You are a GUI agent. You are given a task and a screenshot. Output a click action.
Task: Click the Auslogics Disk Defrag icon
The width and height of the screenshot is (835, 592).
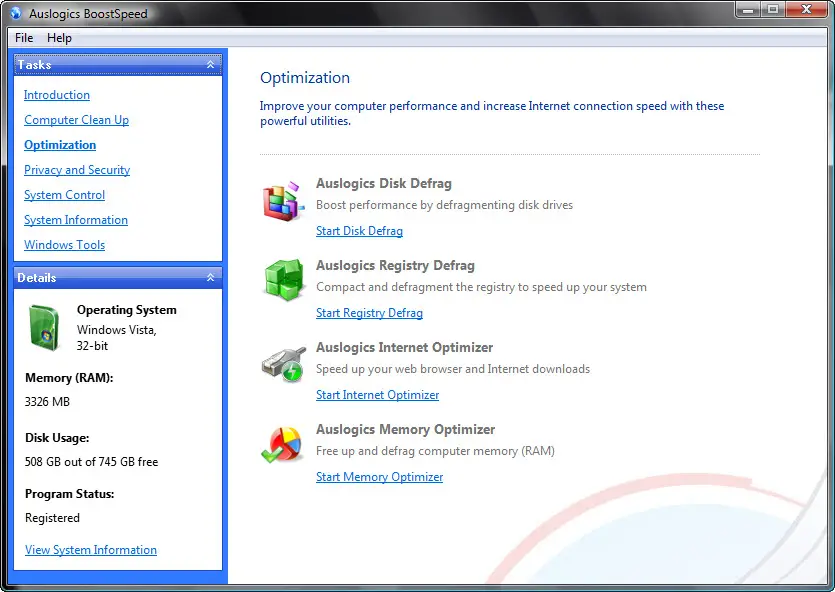click(283, 201)
